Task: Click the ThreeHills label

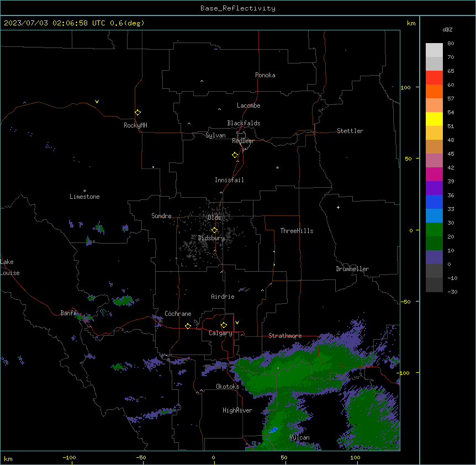Action: pos(297,231)
